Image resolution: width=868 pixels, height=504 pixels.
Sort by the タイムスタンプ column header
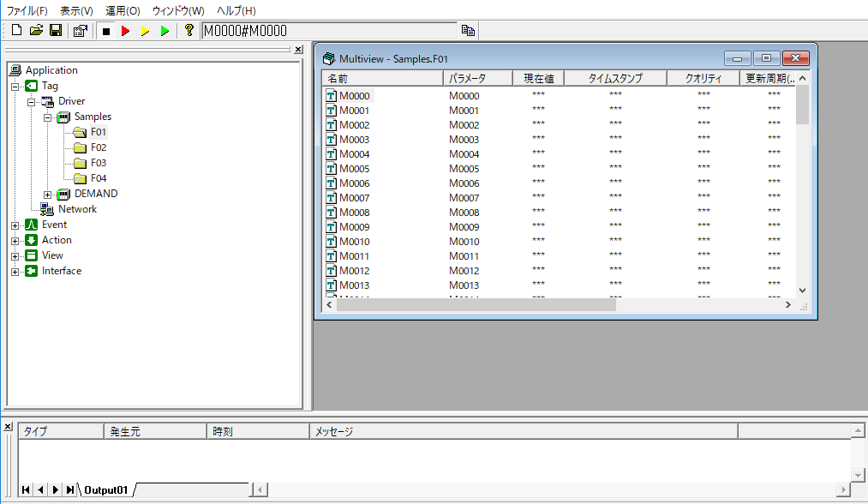(x=615, y=78)
